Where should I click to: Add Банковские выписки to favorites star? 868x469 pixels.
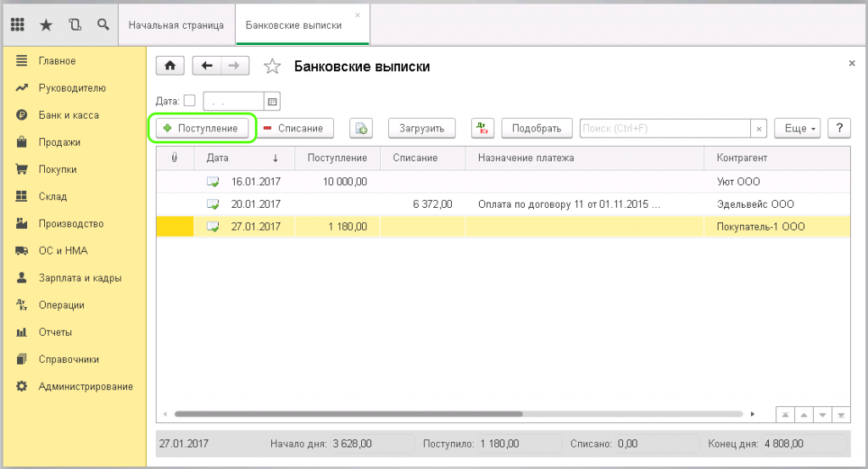[x=272, y=66]
